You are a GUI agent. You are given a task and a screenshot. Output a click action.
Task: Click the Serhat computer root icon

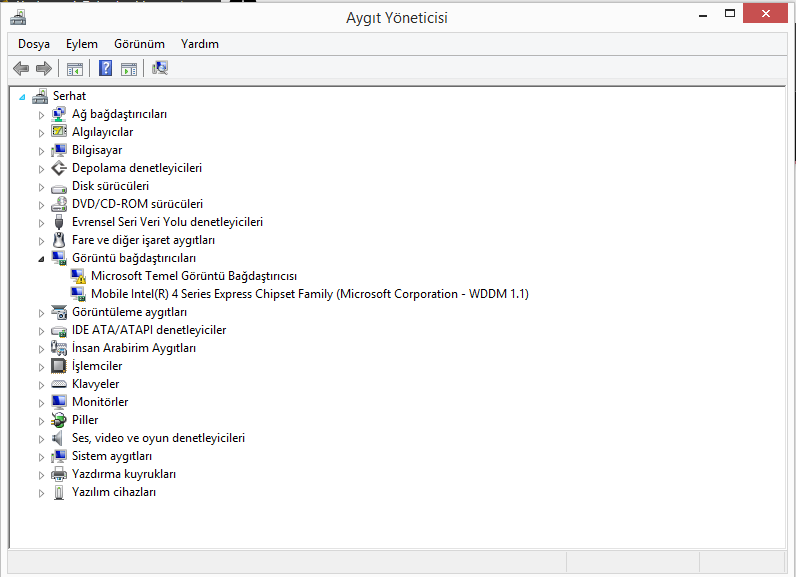coord(40,96)
